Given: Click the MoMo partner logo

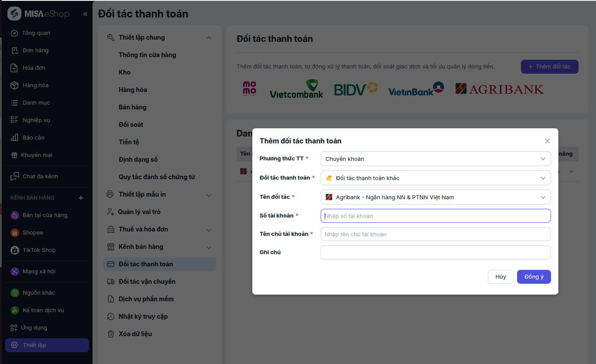Looking at the screenshot, I should (250, 88).
